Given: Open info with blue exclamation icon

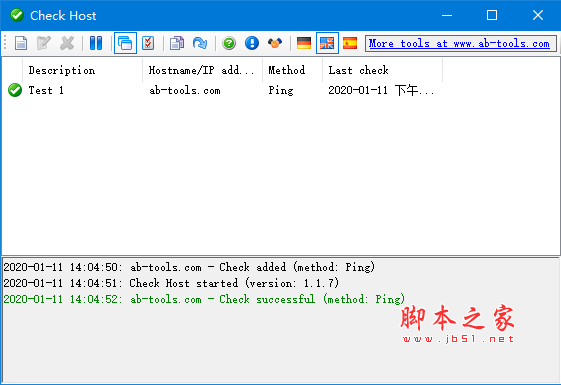Looking at the screenshot, I should 252,43.
